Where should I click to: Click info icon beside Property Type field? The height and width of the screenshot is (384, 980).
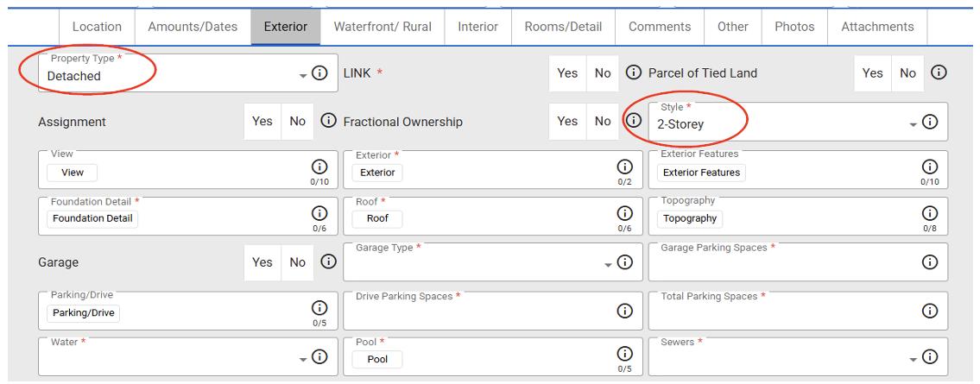pyautogui.click(x=319, y=73)
